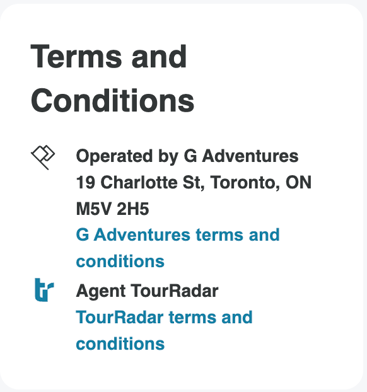
Task: Click 'conditions' under the TourRadar link
Action: pos(120,344)
